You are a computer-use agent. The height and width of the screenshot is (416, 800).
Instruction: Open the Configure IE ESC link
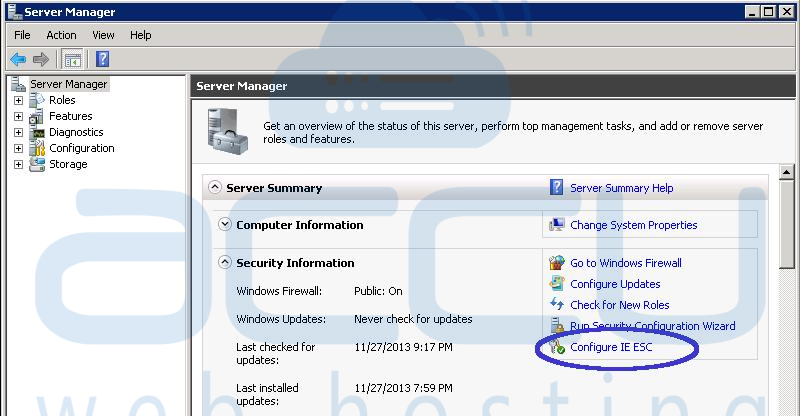pos(611,347)
